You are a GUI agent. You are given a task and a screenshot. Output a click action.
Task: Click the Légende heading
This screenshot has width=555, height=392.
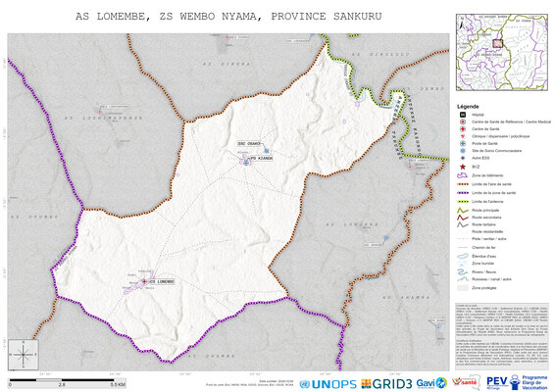[468, 106]
